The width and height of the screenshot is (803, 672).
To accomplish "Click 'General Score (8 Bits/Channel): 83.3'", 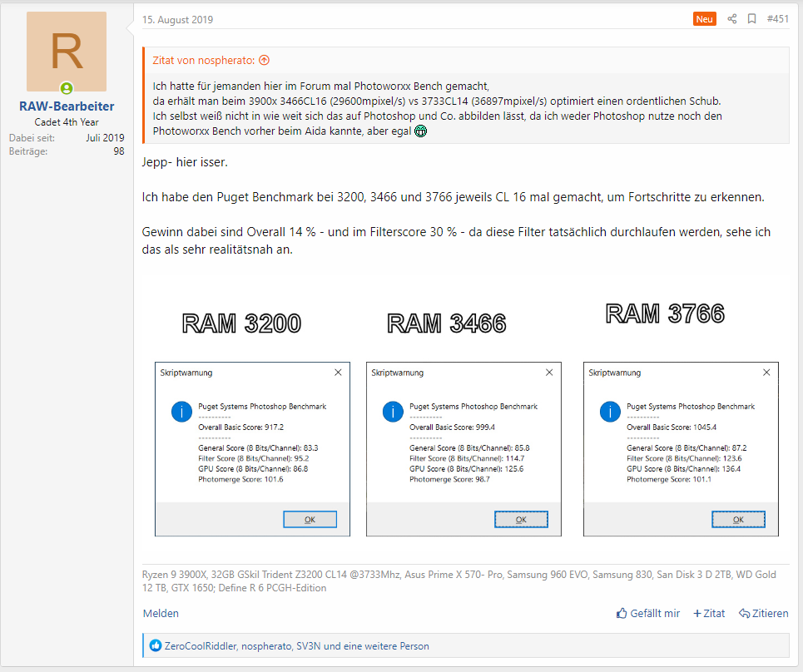I will coord(258,447).
